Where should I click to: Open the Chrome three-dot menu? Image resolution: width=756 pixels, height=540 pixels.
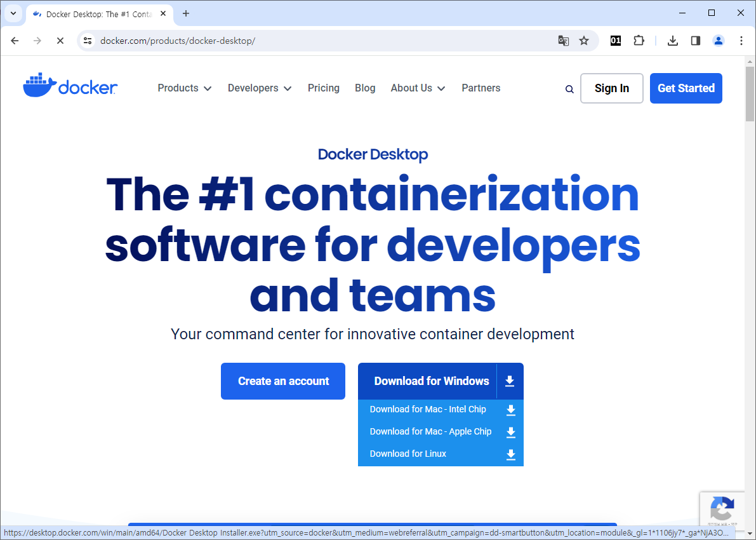[x=741, y=41]
